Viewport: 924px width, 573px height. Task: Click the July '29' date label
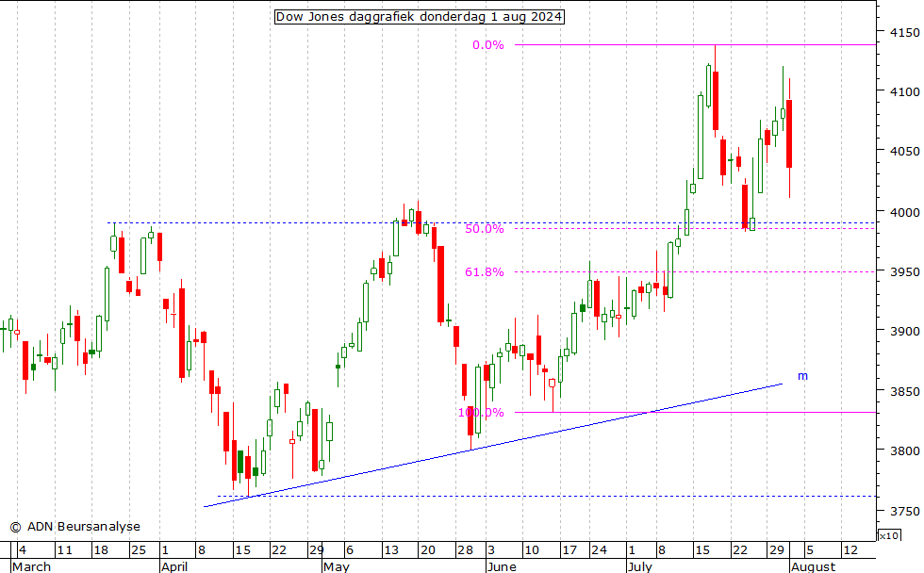coord(777,550)
